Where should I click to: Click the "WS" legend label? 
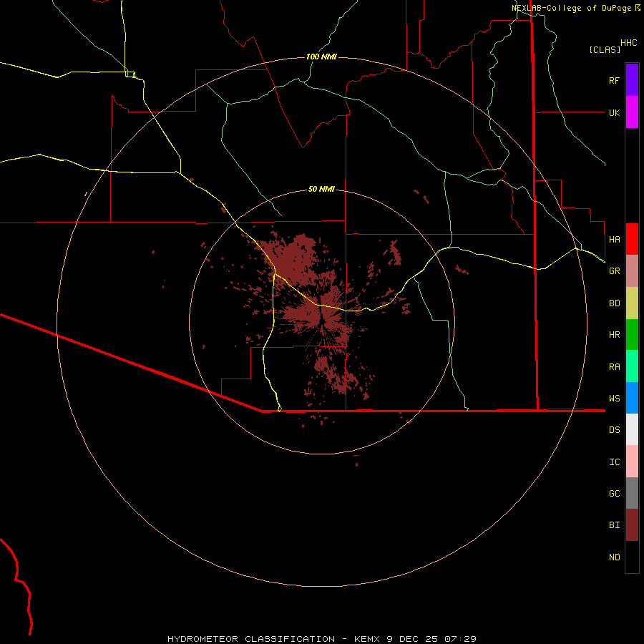(614, 398)
